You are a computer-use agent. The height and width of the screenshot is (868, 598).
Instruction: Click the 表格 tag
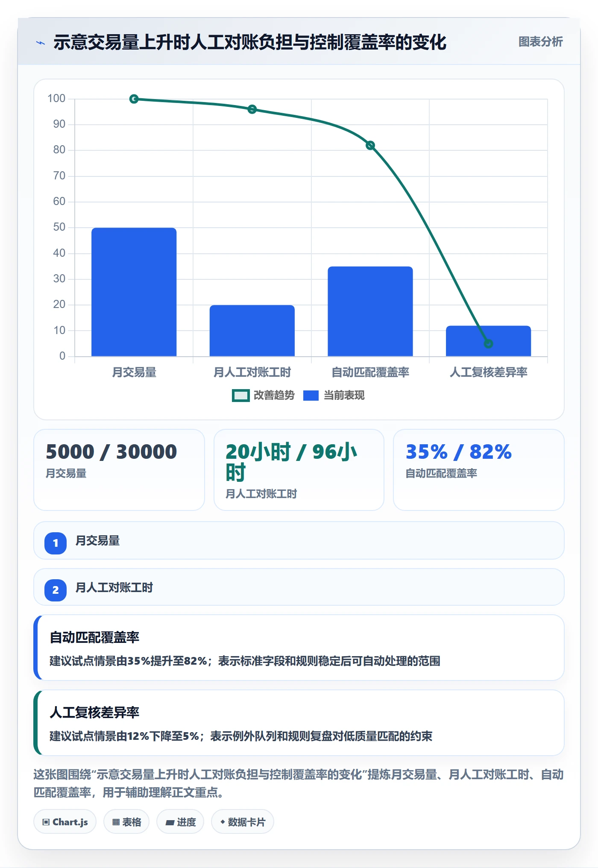pyautogui.click(x=126, y=822)
